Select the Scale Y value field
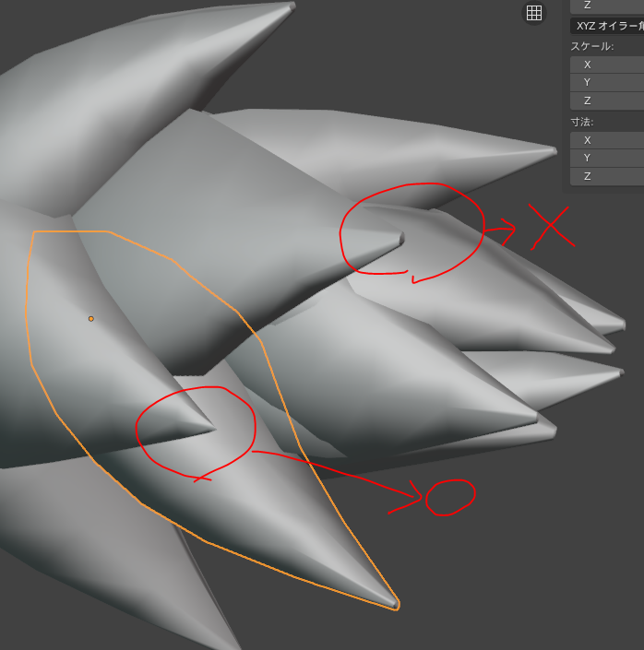The width and height of the screenshot is (644, 650). coord(607,82)
